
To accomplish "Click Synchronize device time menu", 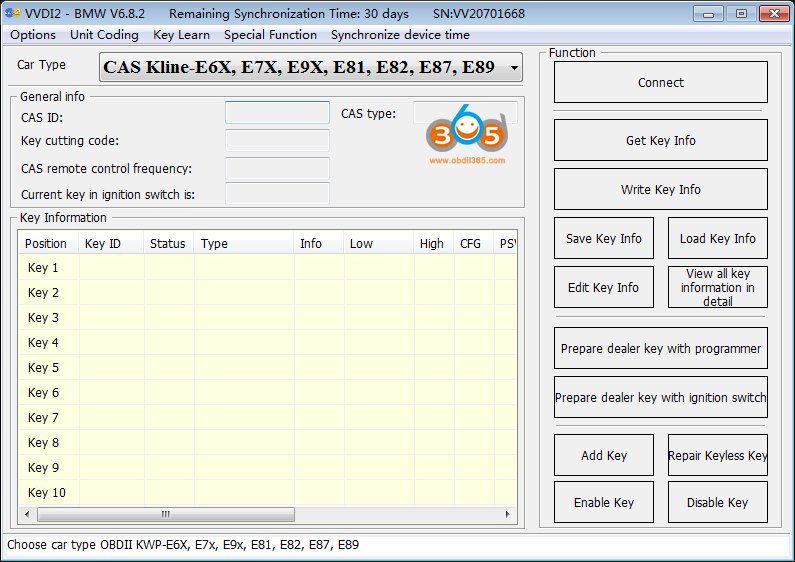I will click(x=400, y=35).
